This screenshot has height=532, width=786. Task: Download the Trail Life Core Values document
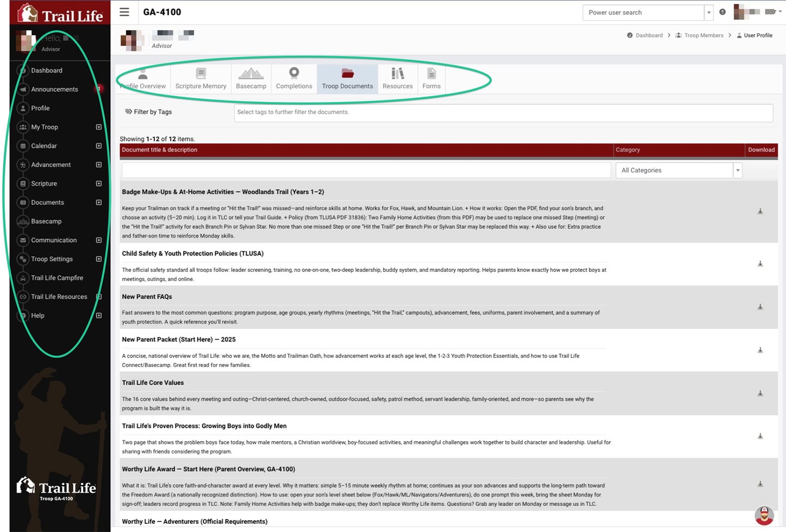[760, 393]
